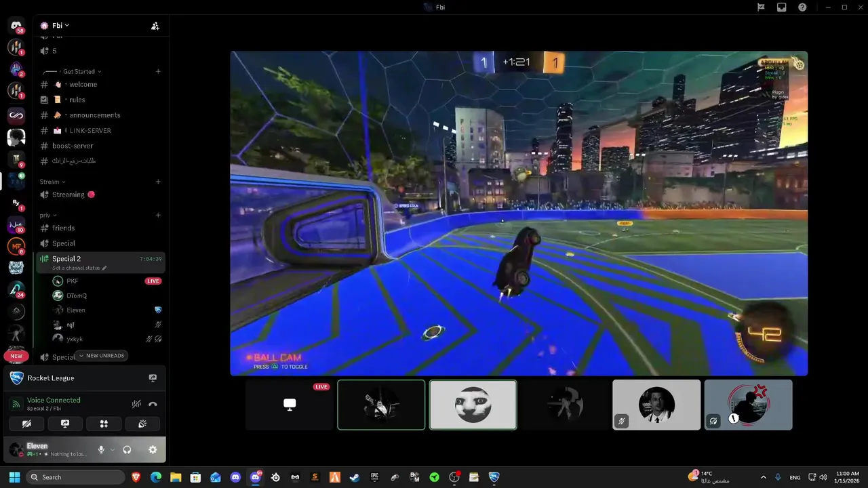Viewport: 868px width, 488px height.
Task: Collapse the priv category
Action: point(47,215)
